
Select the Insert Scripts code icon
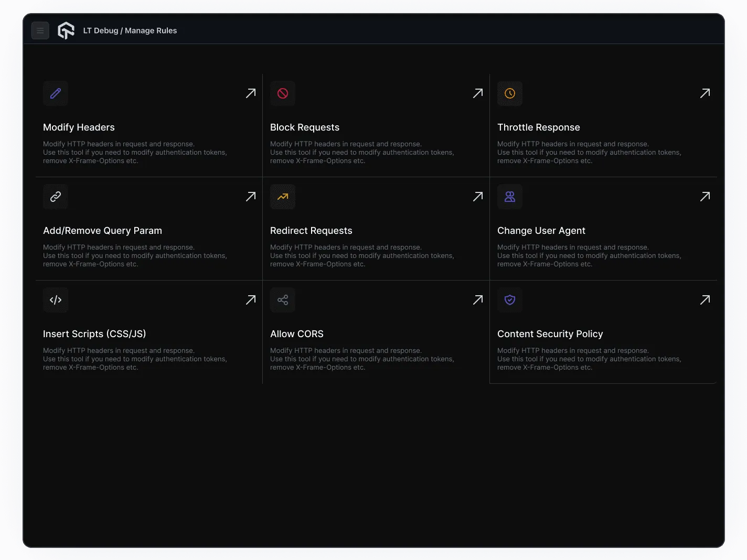(x=55, y=300)
